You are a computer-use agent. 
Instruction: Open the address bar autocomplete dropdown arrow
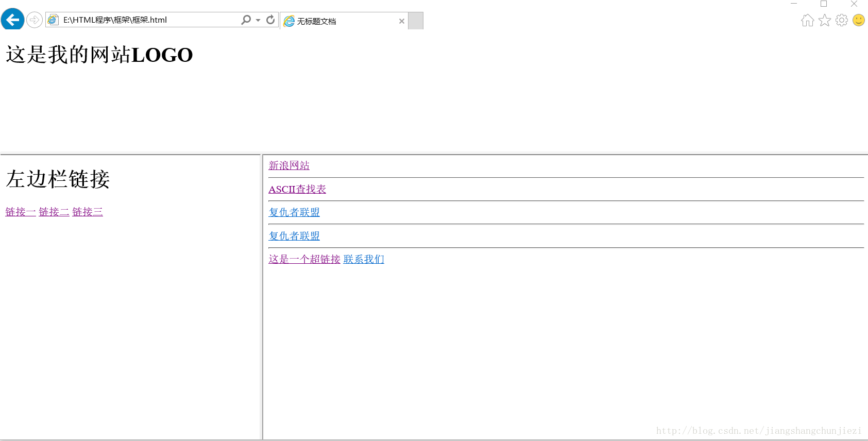[x=258, y=20]
